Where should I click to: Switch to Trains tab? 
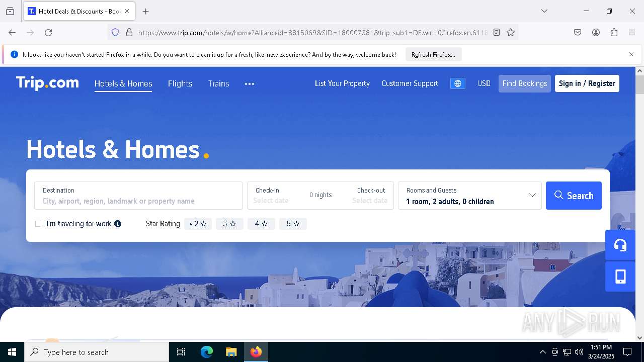point(218,83)
